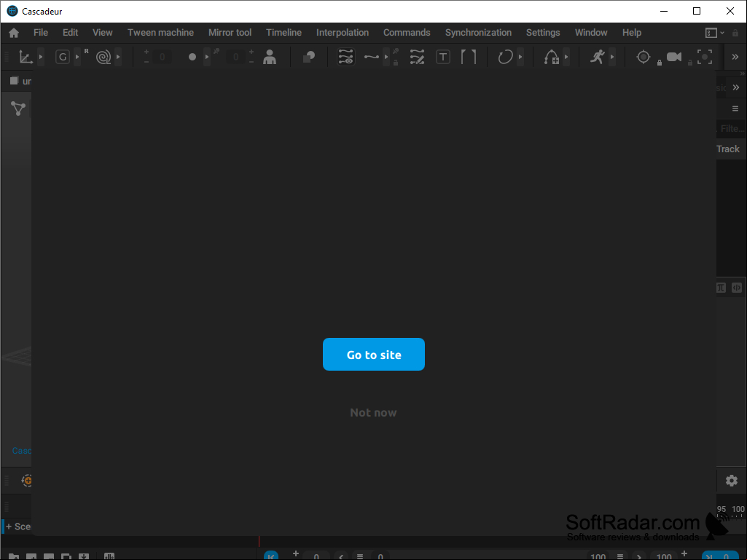The width and height of the screenshot is (747, 560).
Task: Click the Home icon in menu bar
Action: click(14, 33)
